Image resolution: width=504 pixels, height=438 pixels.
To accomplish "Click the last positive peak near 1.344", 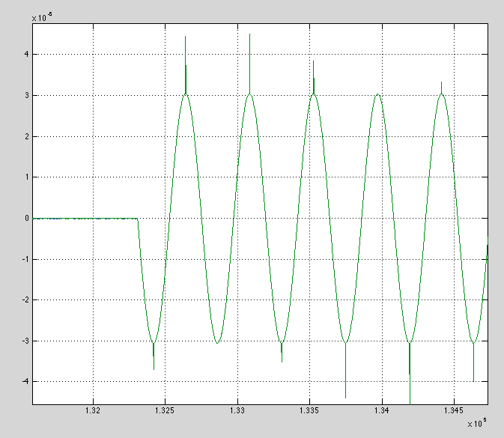I will click(x=442, y=94).
